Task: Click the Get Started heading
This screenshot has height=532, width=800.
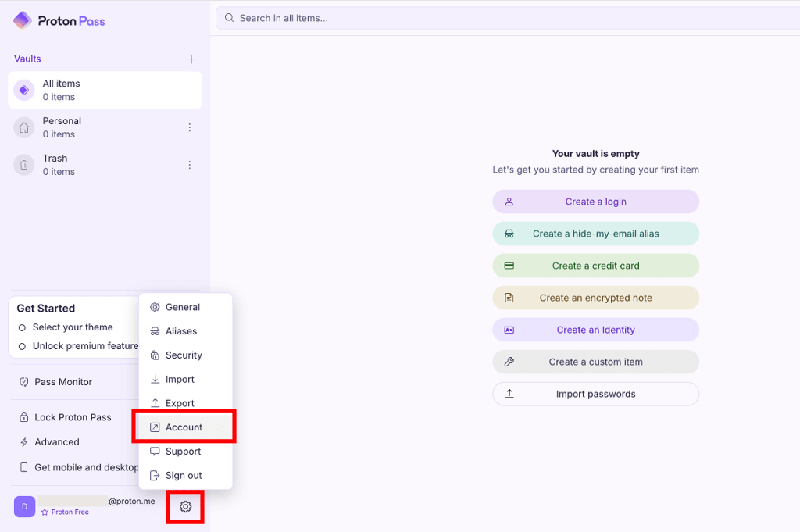Action: (46, 308)
